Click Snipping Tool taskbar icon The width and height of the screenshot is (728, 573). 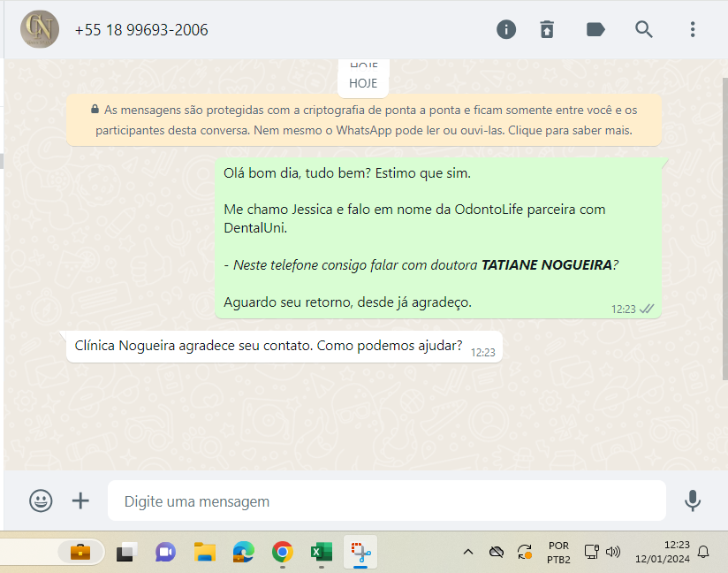tap(360, 552)
